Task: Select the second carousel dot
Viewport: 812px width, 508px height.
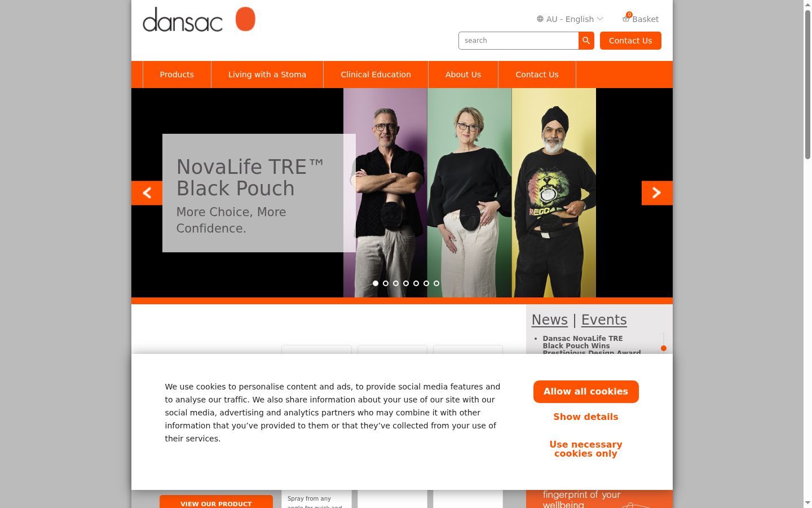Action: (386, 283)
